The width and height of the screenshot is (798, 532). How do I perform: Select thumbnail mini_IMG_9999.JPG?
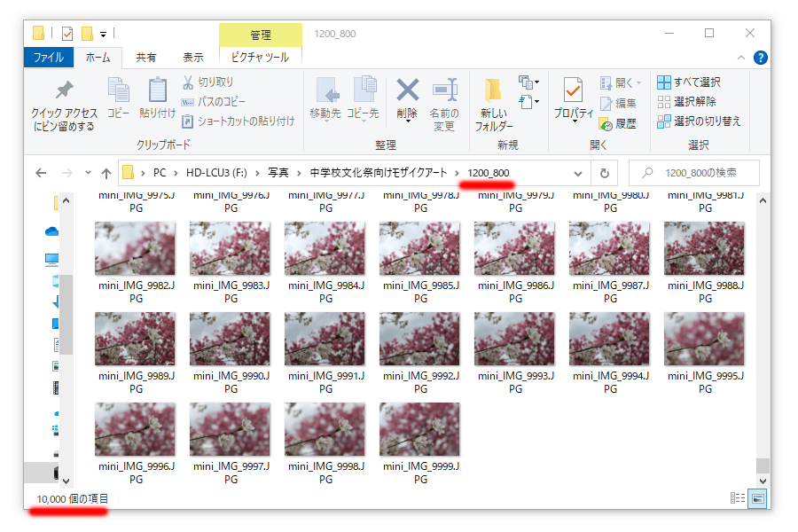[419, 430]
